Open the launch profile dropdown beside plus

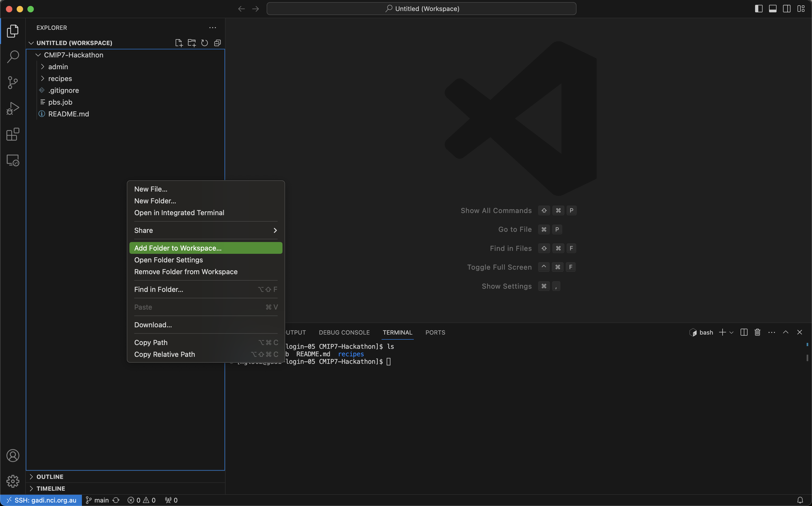pos(731,332)
